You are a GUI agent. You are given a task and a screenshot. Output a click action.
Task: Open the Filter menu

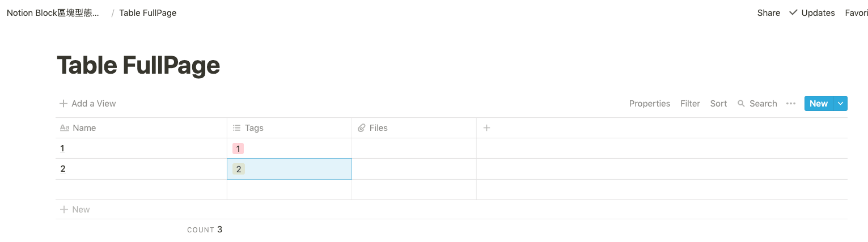[x=690, y=104]
